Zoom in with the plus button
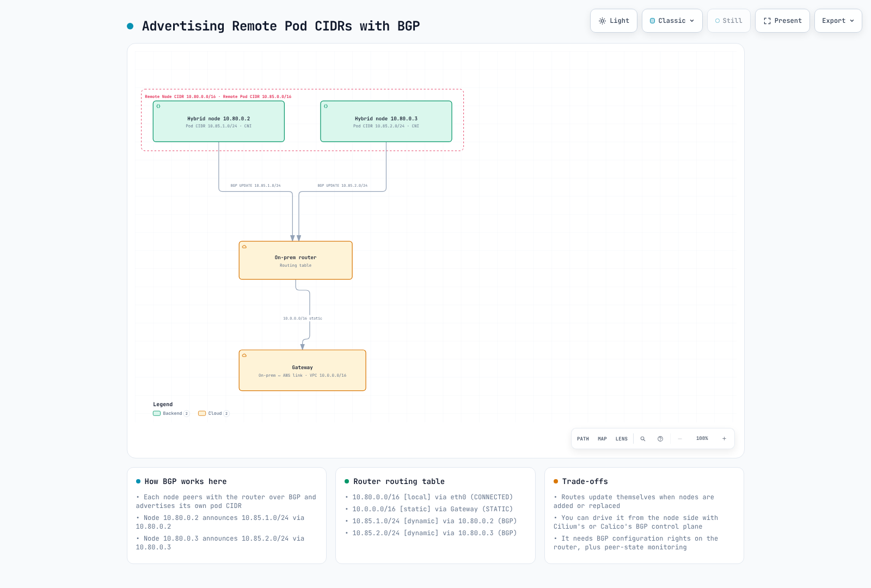 click(x=724, y=439)
